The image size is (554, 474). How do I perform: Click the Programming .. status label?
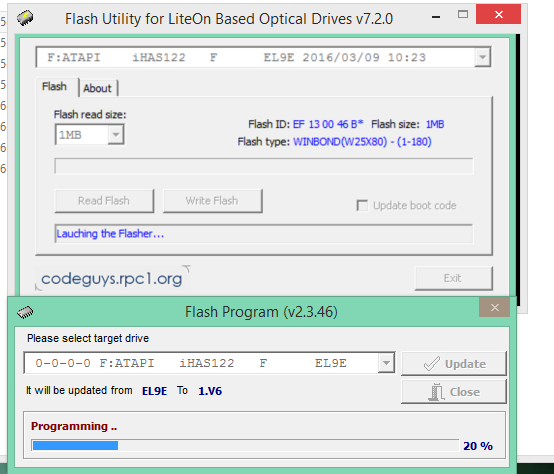[74, 426]
